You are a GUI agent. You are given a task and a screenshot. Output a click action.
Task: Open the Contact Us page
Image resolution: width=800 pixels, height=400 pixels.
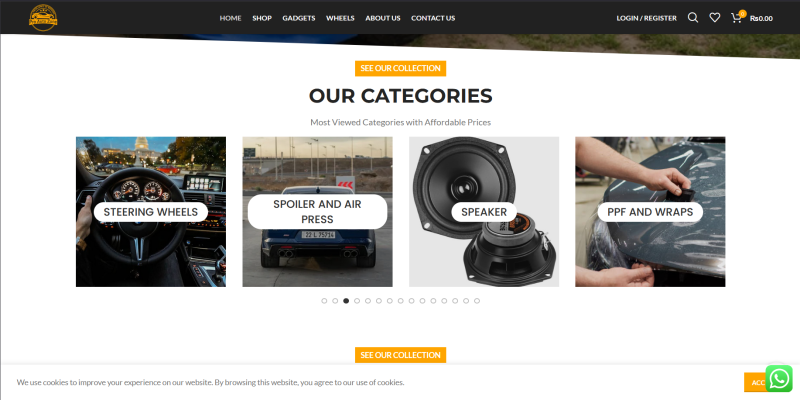433,18
